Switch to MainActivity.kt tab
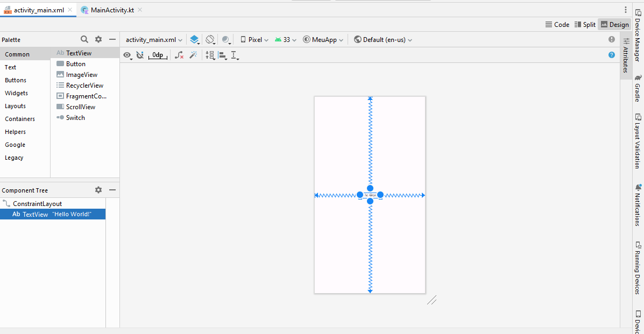644x334 pixels. [112, 10]
